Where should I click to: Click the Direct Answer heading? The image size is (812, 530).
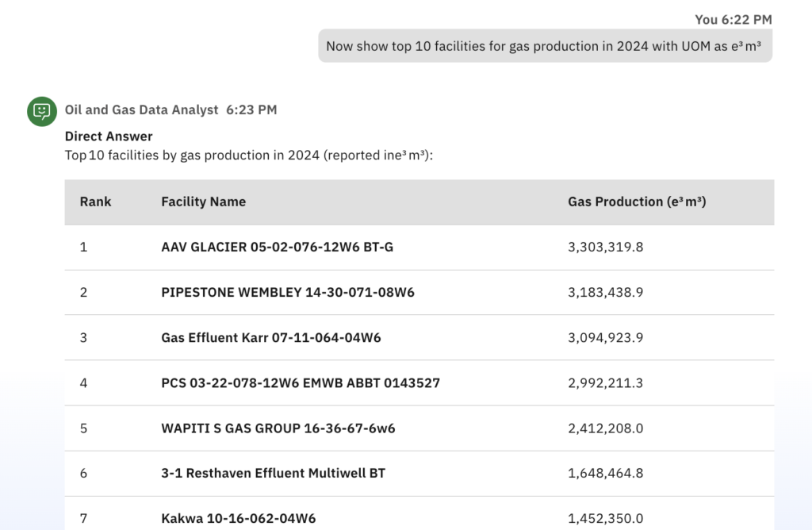point(109,136)
